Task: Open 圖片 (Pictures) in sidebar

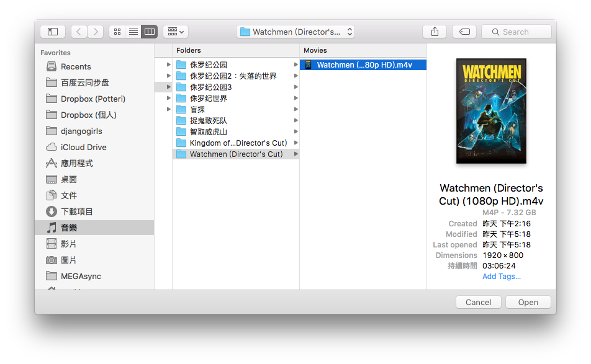Action: click(94, 260)
